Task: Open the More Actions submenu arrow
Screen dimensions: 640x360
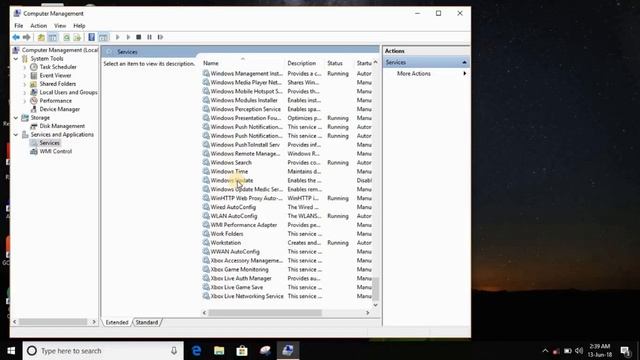Action: [464, 73]
